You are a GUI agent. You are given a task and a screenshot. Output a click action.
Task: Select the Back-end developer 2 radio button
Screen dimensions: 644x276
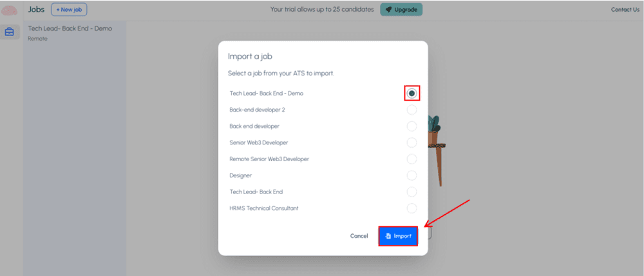coord(412,110)
